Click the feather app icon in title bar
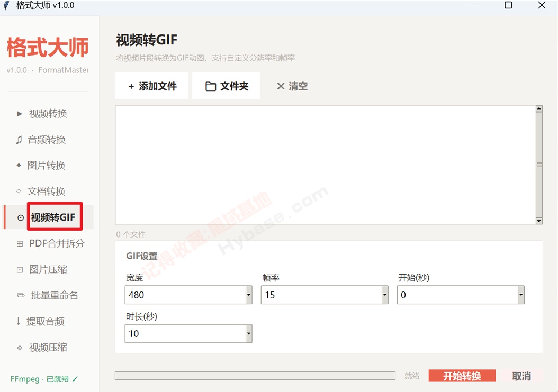The height and width of the screenshot is (392, 558). (6, 5)
